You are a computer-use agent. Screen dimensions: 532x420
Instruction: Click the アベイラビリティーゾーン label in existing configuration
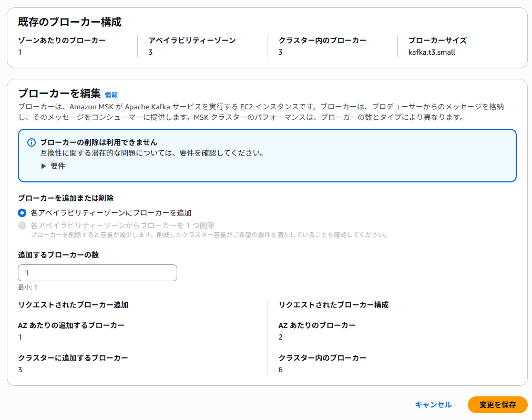(192, 40)
